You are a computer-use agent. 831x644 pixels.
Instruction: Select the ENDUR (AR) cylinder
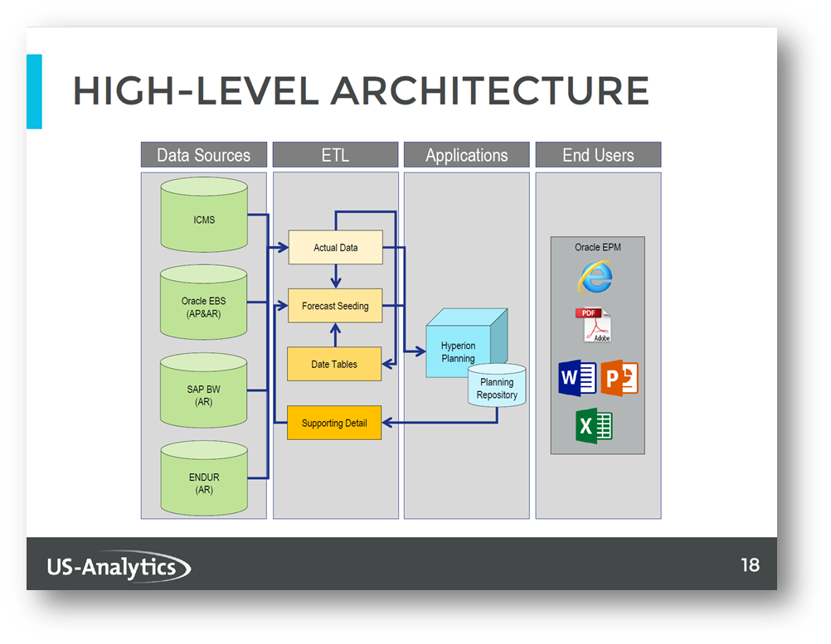point(204,478)
